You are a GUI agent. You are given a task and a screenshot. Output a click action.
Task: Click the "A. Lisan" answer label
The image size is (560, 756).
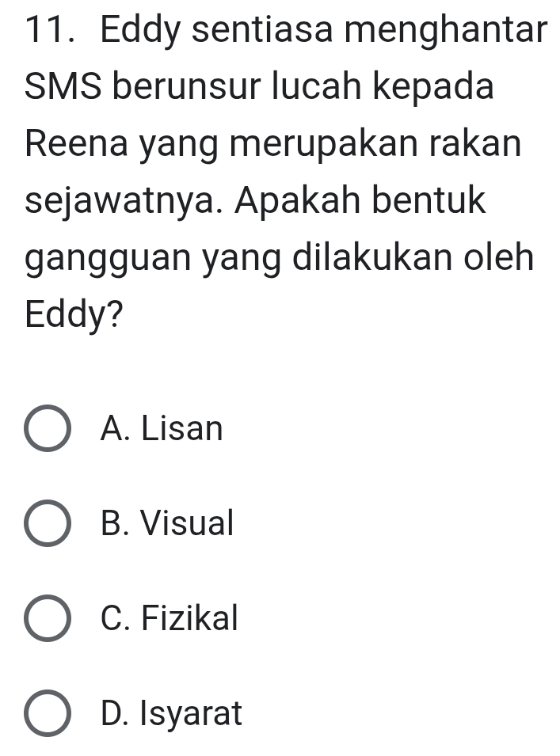(x=162, y=430)
